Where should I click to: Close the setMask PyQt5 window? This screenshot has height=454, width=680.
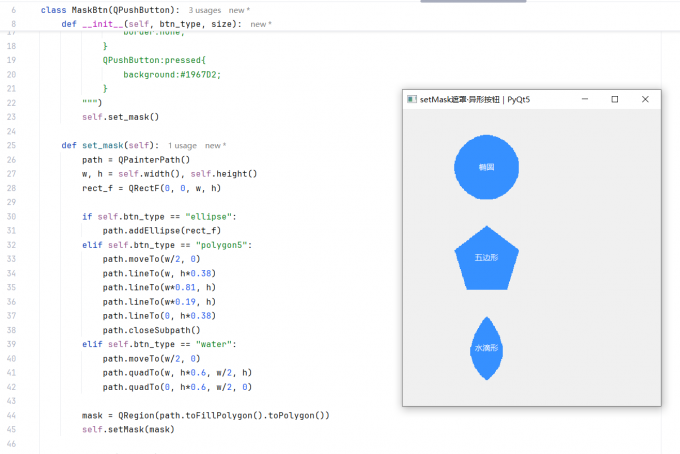(x=645, y=99)
